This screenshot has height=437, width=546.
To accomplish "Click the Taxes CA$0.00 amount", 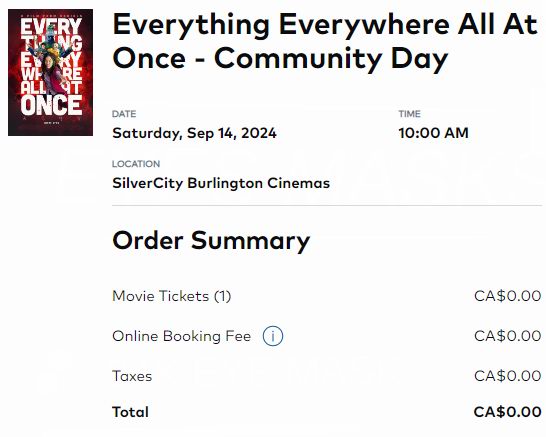I will click(507, 376).
